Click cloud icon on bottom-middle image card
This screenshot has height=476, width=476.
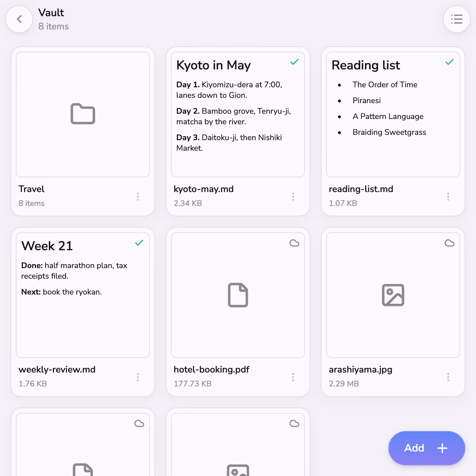click(294, 424)
